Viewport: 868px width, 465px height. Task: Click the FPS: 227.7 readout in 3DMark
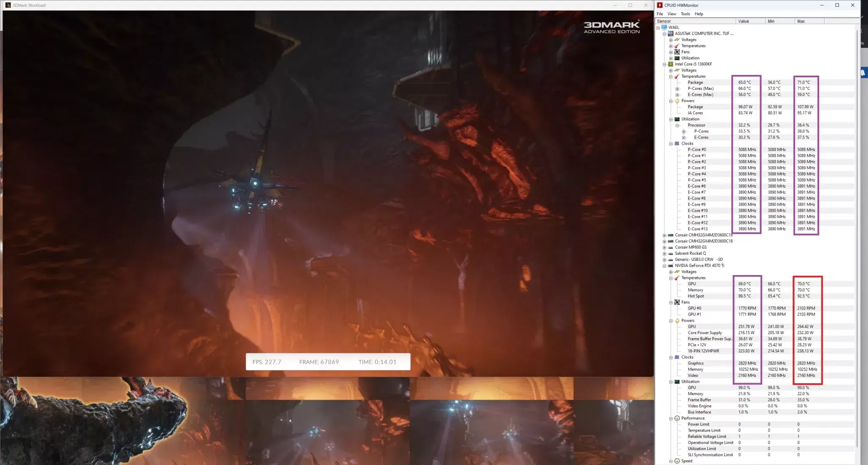click(267, 362)
